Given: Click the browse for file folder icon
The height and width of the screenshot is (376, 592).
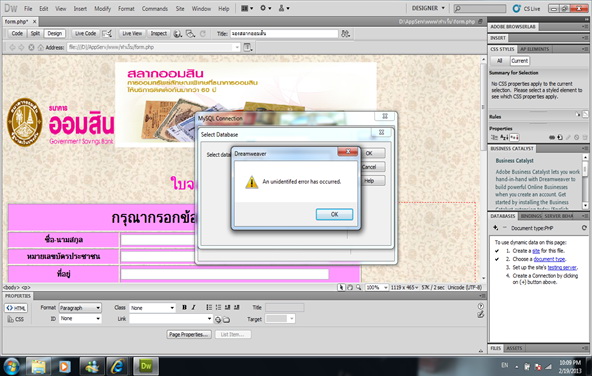Looking at the screenshot, I should click(227, 320).
